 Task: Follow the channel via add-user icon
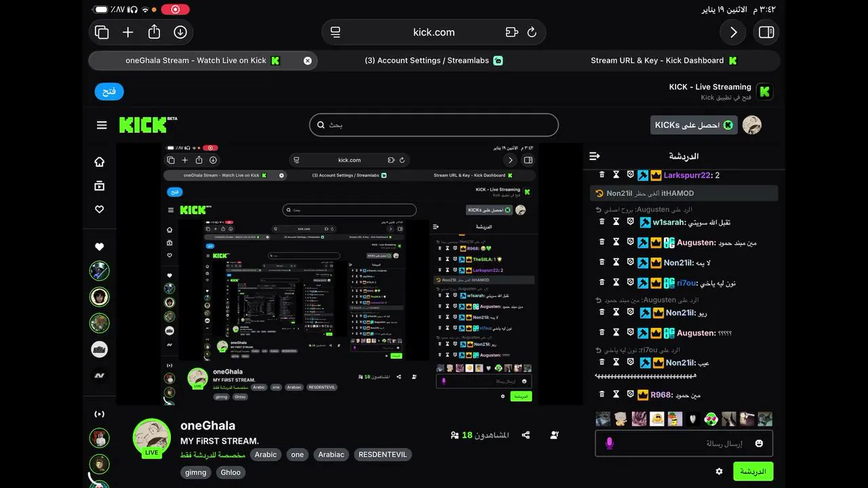(x=555, y=435)
